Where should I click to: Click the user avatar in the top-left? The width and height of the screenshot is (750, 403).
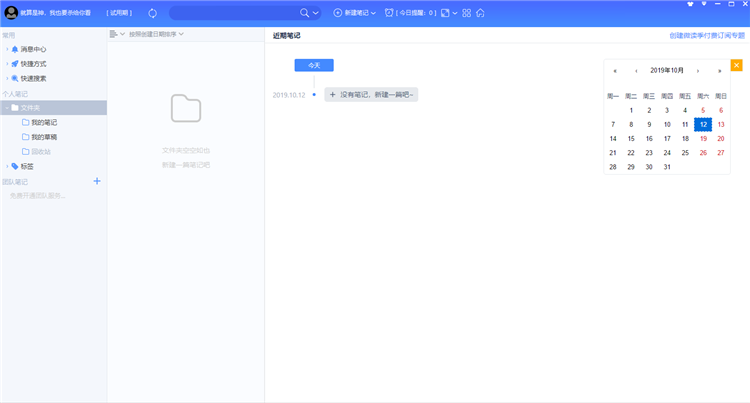point(12,13)
